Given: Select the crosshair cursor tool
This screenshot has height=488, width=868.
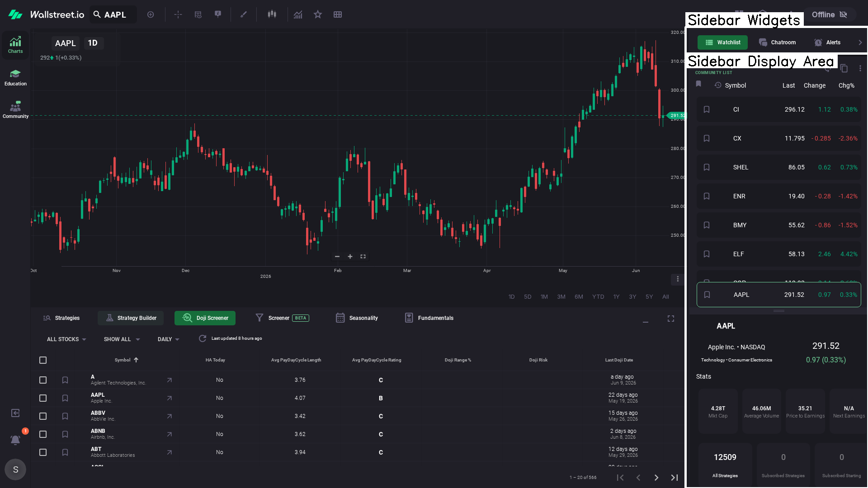Looking at the screenshot, I should click(x=178, y=14).
